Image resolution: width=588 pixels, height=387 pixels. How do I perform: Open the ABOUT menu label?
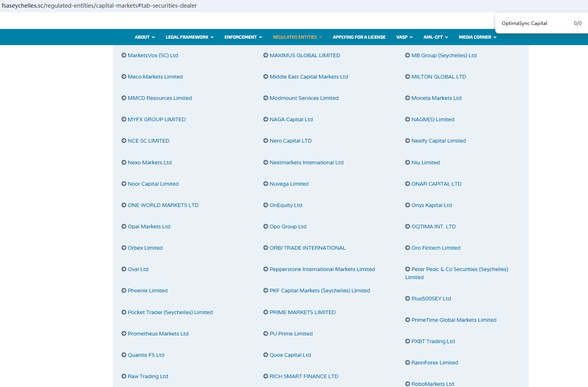142,37
